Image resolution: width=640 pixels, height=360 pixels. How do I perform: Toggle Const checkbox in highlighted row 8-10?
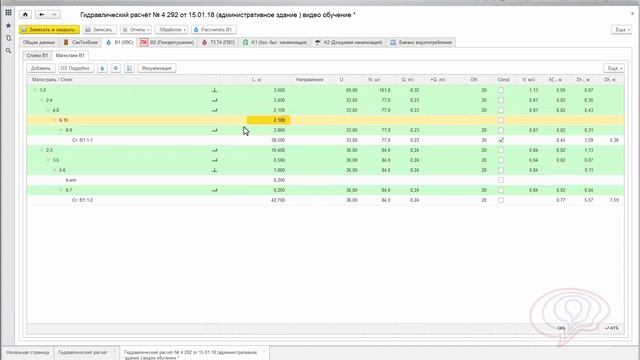(x=501, y=120)
